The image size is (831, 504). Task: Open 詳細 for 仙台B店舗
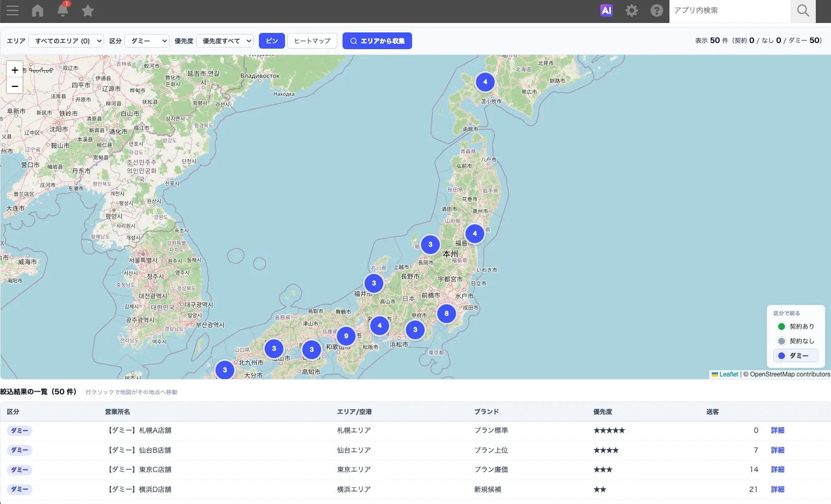point(778,450)
